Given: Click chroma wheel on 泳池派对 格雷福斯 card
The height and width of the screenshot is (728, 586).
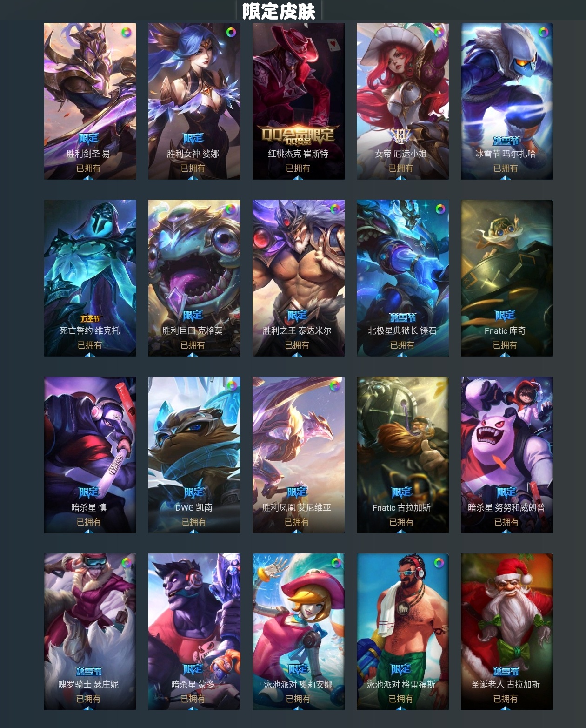Looking at the screenshot, I should click(439, 563).
